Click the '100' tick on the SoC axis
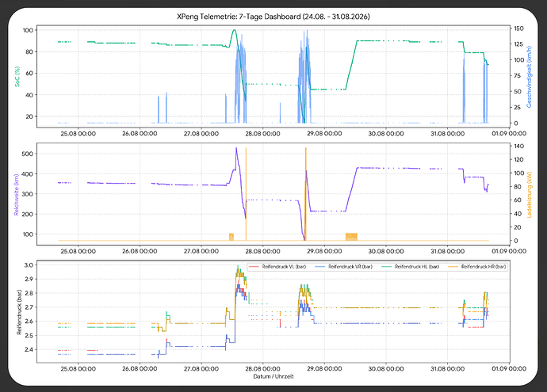 [x=28, y=30]
